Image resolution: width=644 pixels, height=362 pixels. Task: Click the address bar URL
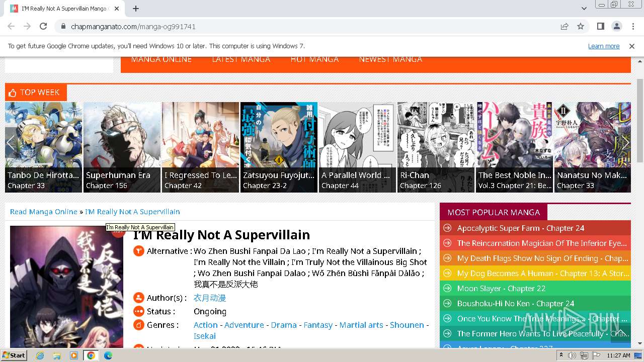pyautogui.click(x=133, y=26)
